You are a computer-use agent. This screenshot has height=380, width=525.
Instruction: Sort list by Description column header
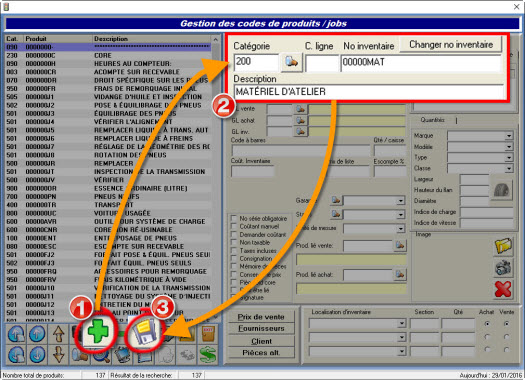[152, 39]
